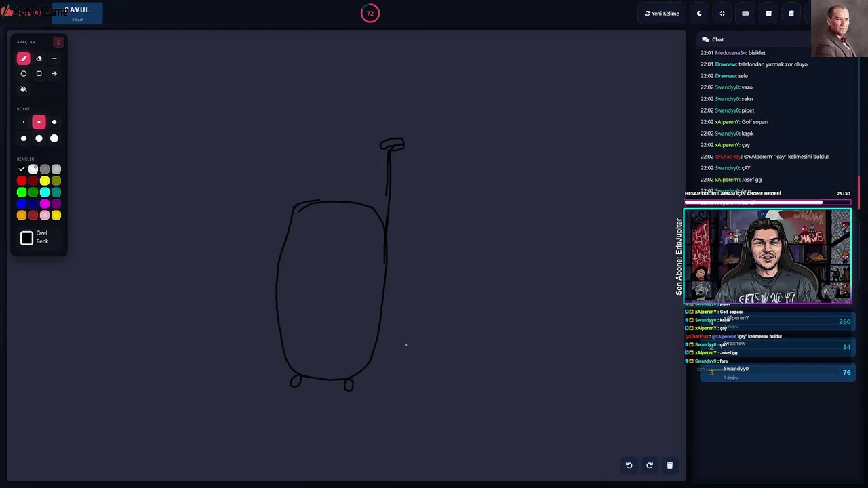This screenshot has height=488, width=868.
Task: Click the countdown timer showing 72
Action: (370, 13)
